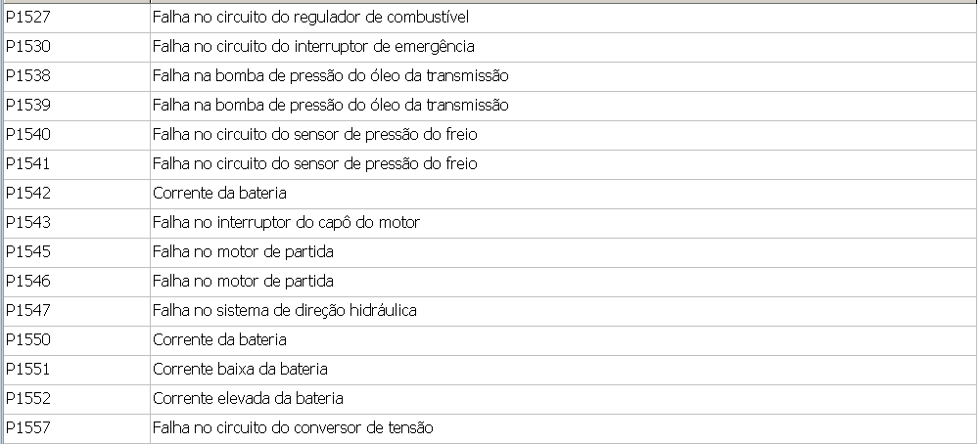This screenshot has width=980, height=444.
Task: Click the 'interruptor de emergência' fault description
Action: click(x=313, y=47)
